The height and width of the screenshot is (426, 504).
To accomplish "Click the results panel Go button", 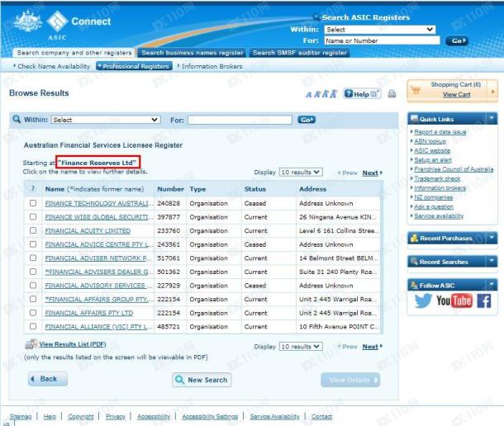I will click(x=307, y=120).
